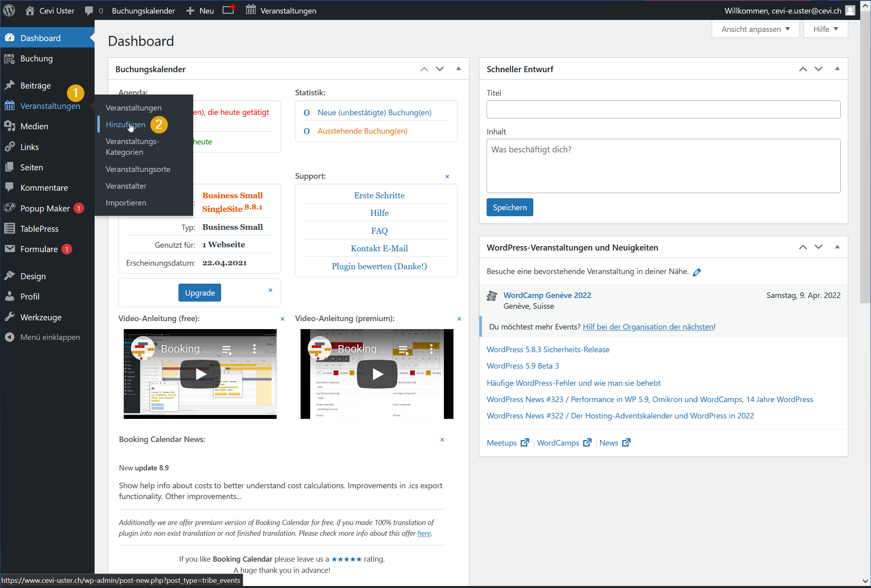Open the WordCamp Genève 2022 link
This screenshot has width=871, height=588.
pos(547,295)
